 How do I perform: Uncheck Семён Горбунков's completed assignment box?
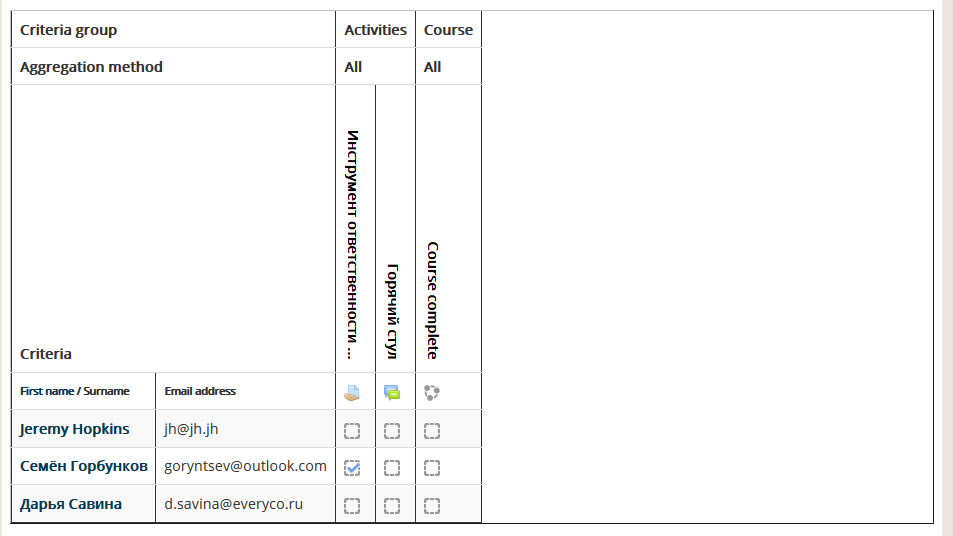coord(352,468)
